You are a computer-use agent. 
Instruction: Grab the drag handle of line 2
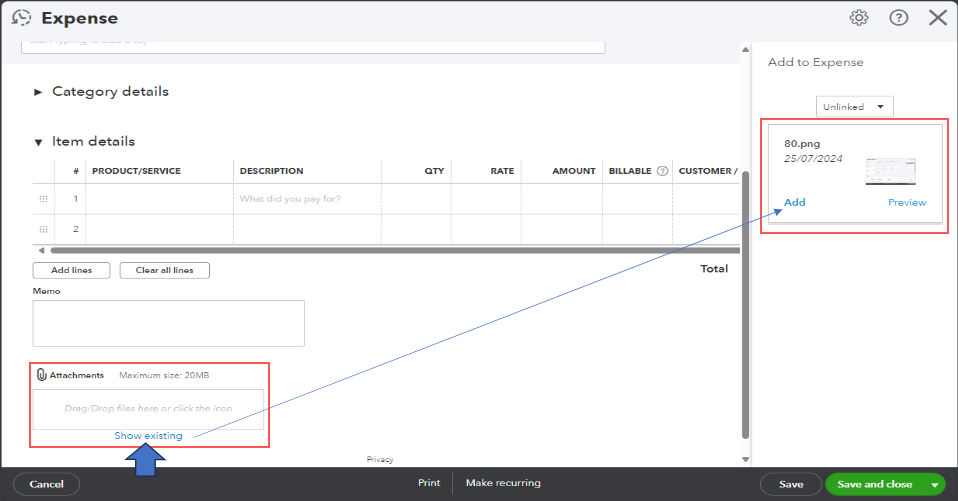(x=43, y=229)
